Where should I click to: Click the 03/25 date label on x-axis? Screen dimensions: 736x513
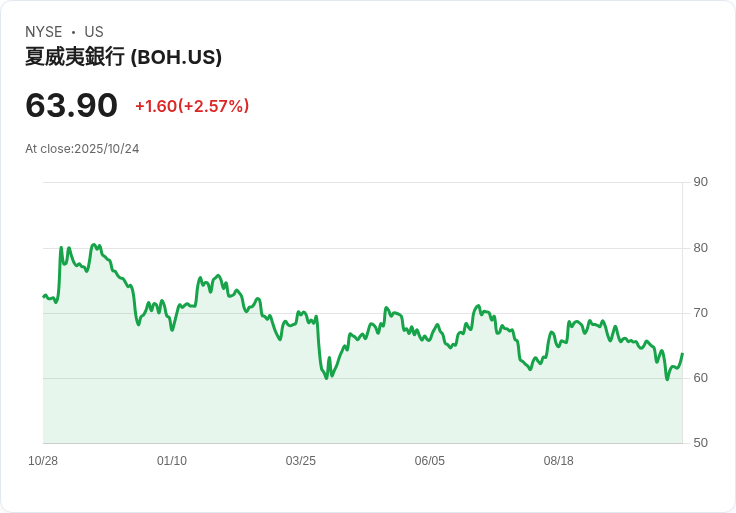(x=300, y=461)
